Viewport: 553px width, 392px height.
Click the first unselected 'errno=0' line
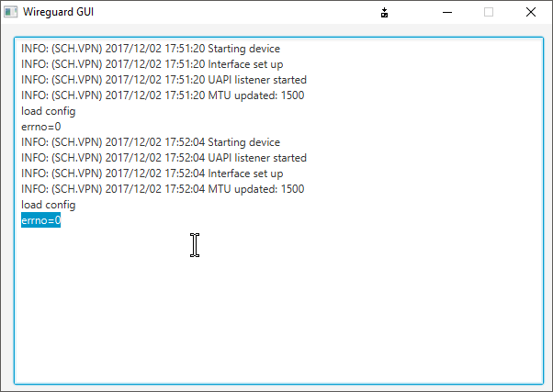pos(40,127)
